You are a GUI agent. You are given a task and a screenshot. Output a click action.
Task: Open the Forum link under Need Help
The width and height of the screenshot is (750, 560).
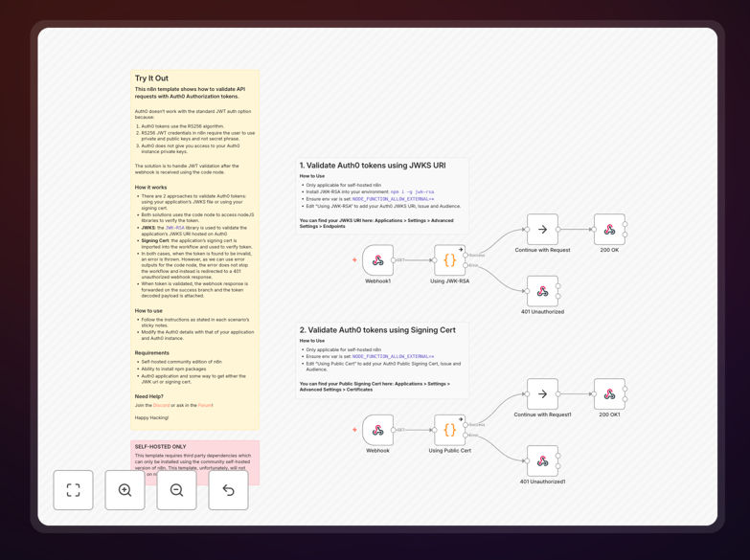coord(205,405)
